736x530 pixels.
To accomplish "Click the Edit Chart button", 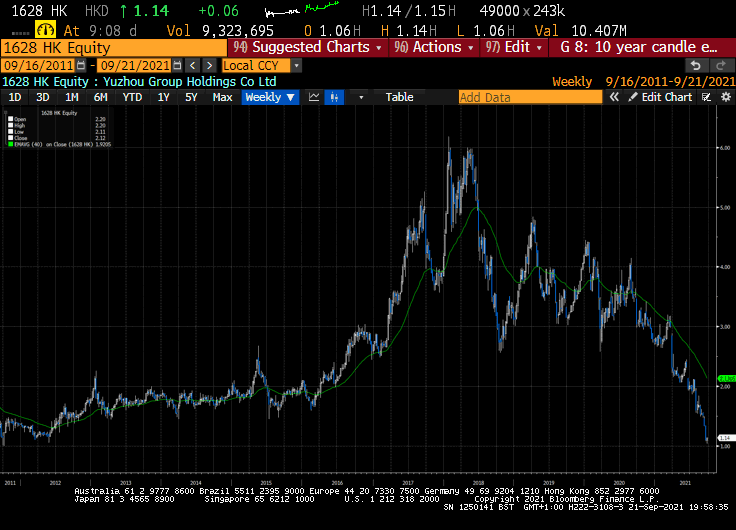I will 660,97.
